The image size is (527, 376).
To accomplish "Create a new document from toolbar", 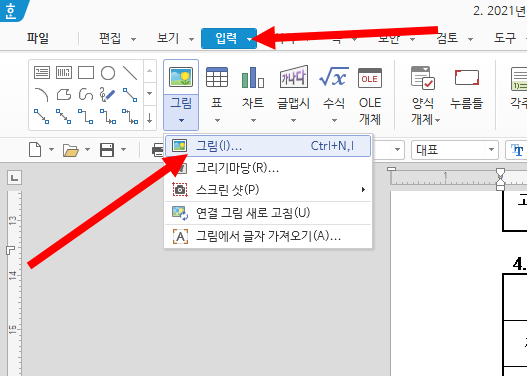I will pos(35,150).
